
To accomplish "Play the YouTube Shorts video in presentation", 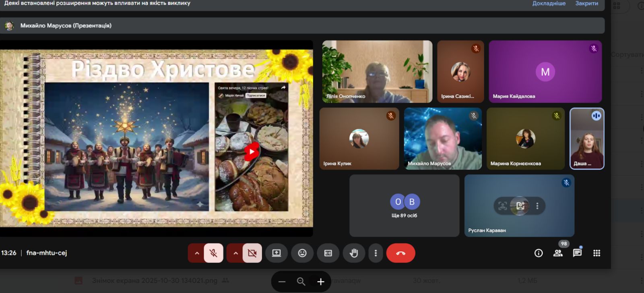I will pyautogui.click(x=252, y=152).
